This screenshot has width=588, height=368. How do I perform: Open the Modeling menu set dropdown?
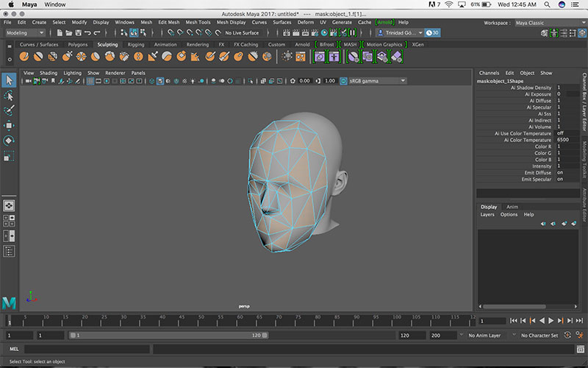point(25,33)
